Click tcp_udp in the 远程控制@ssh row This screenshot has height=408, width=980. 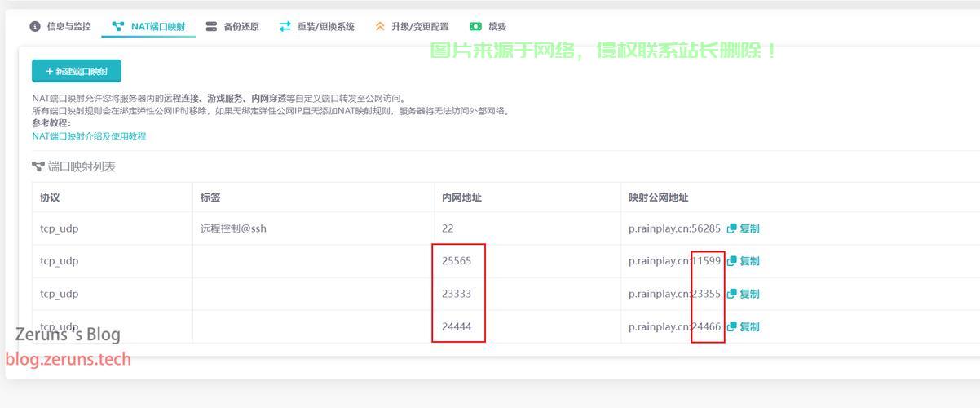pos(60,228)
